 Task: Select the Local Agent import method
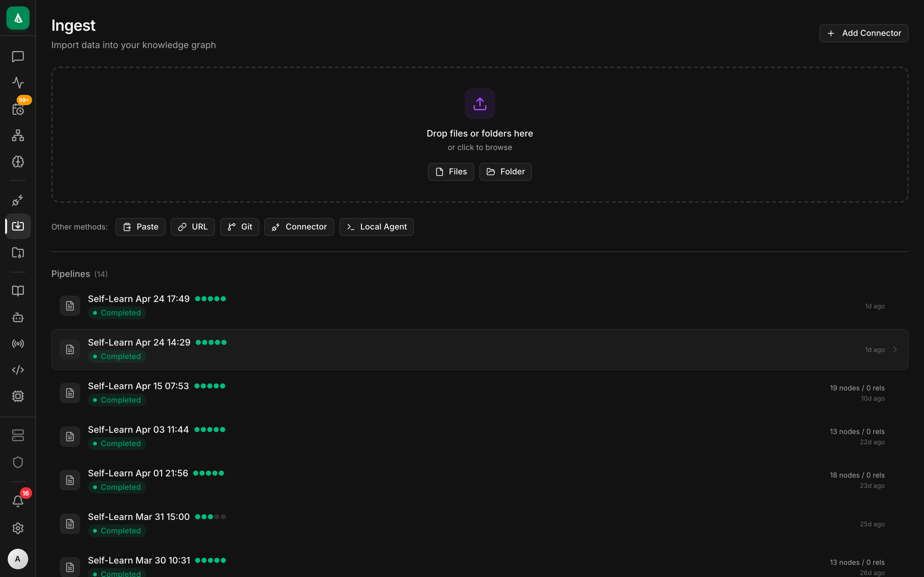pyautogui.click(x=376, y=227)
